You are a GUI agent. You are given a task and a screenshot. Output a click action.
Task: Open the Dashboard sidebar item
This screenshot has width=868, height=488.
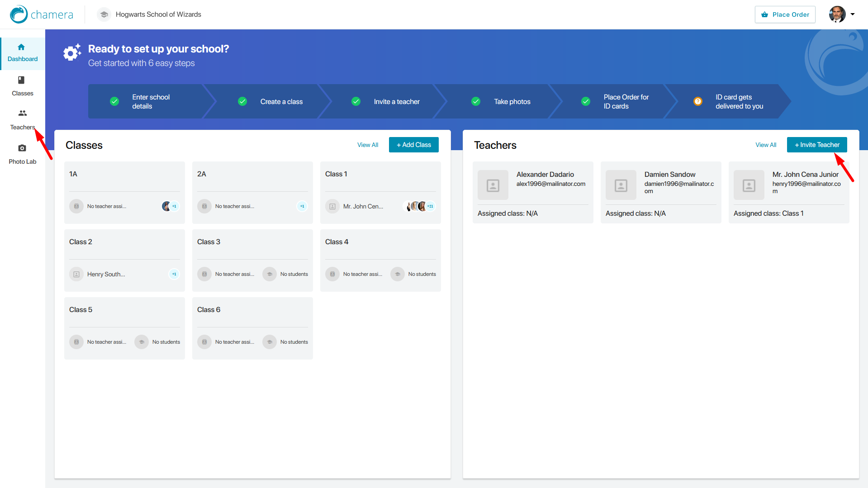click(x=23, y=53)
